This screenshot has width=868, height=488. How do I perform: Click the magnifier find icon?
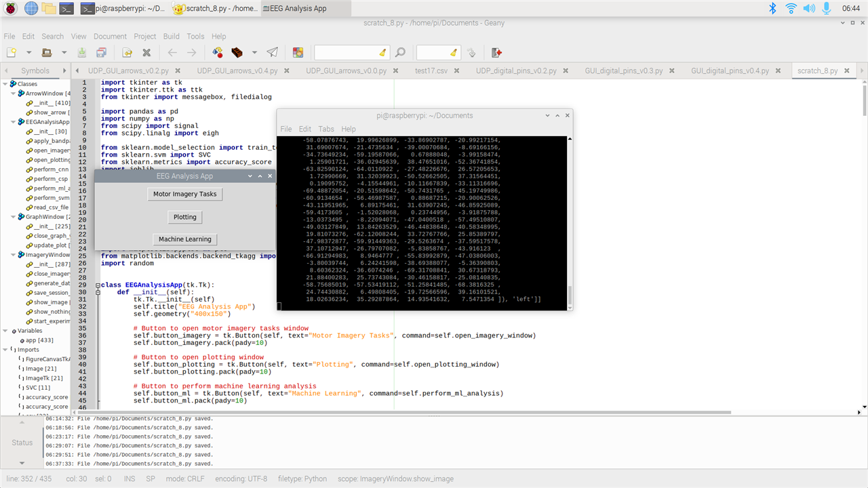click(x=400, y=52)
